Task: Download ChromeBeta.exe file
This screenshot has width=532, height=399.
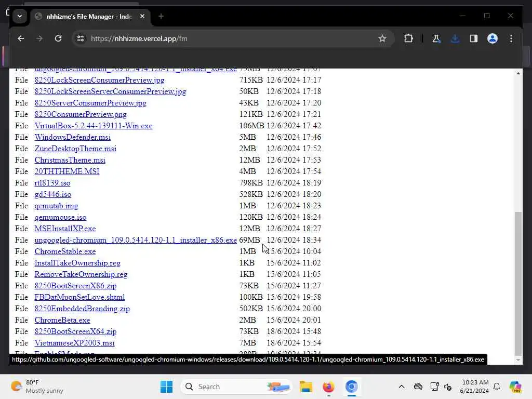Action: point(62,320)
